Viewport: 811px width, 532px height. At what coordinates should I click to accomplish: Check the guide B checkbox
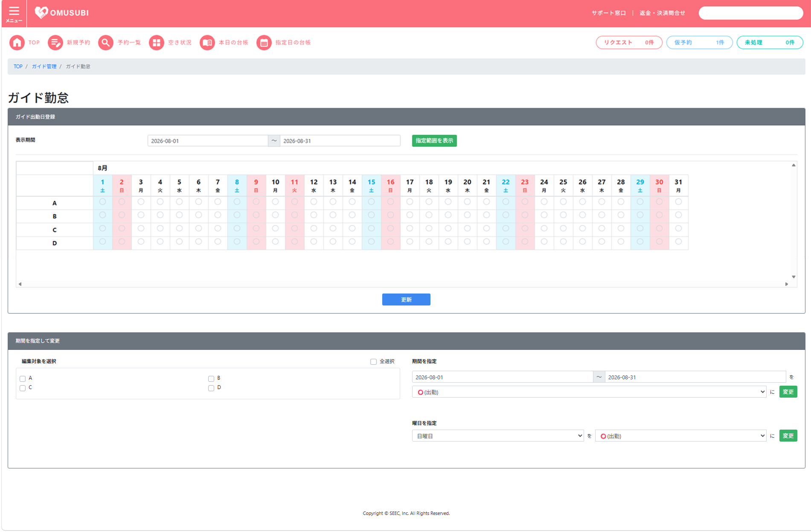pyautogui.click(x=211, y=378)
